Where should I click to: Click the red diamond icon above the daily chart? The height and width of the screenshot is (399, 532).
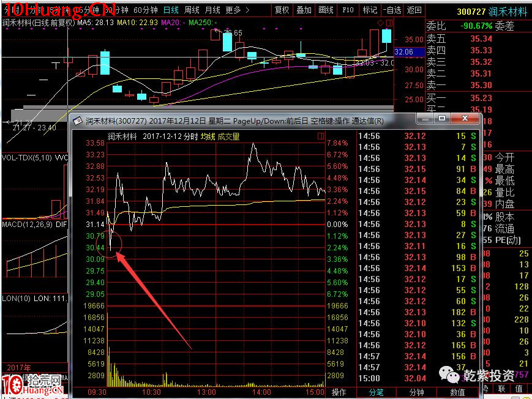point(380,23)
